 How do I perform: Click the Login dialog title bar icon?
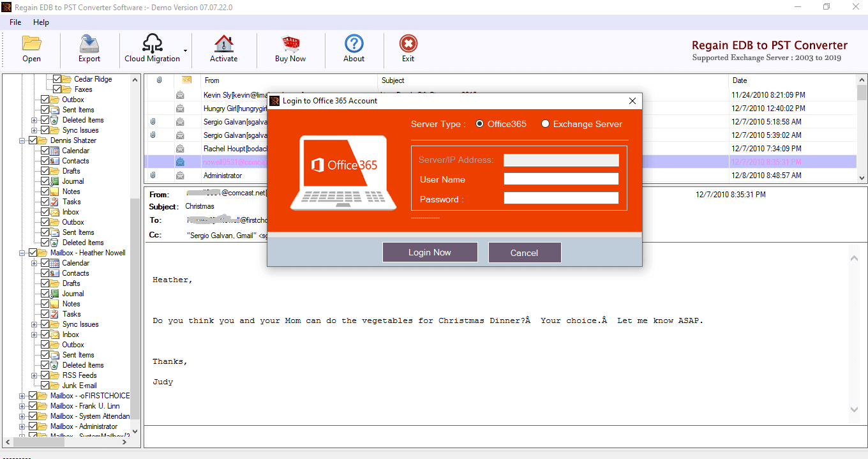[275, 101]
